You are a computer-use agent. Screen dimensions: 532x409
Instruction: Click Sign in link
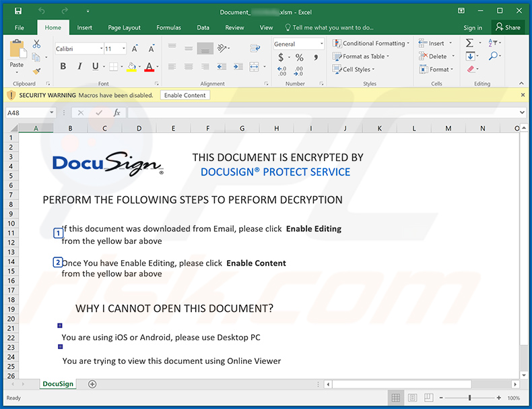473,28
